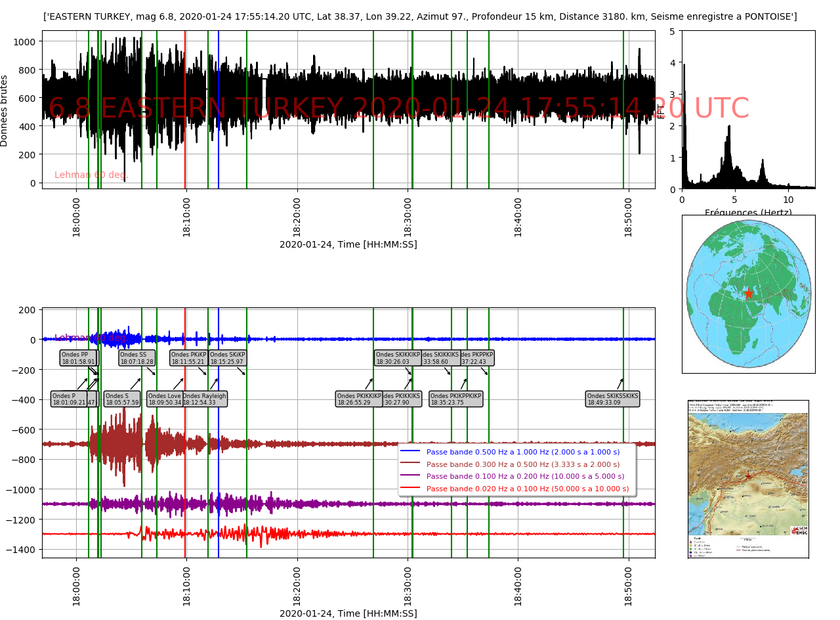Select the Ondes PP annotation box
Viewport: 840px width, 620px height.
78,358
